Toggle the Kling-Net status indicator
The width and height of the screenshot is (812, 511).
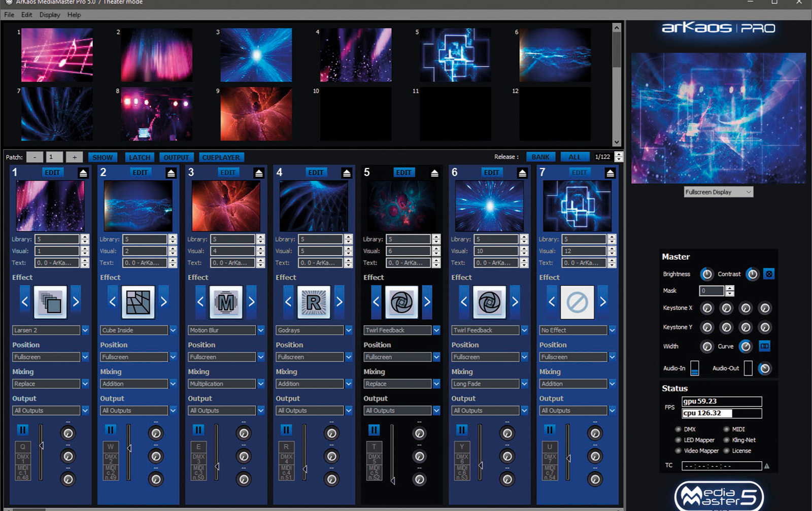[726, 440]
